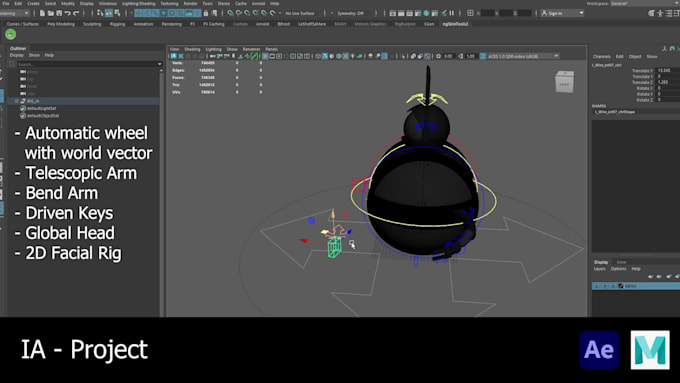680x383 pixels.
Task: Open the Outliner Display menu
Action: click(17, 56)
